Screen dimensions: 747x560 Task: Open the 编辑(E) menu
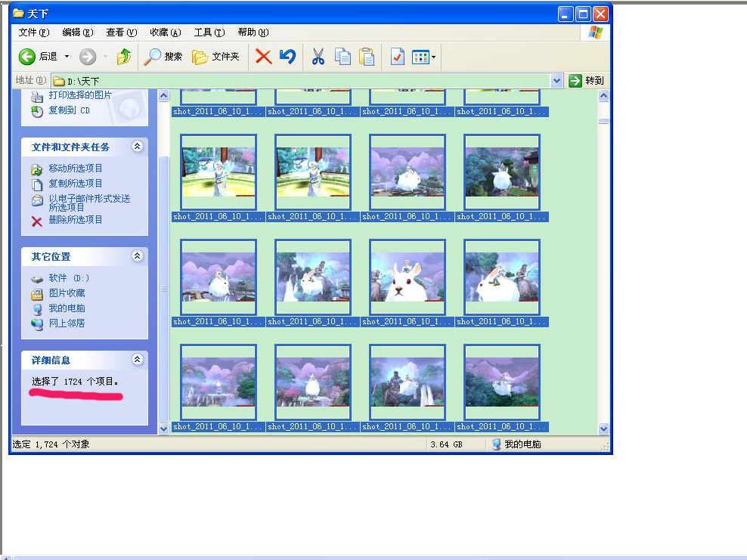coord(78,32)
